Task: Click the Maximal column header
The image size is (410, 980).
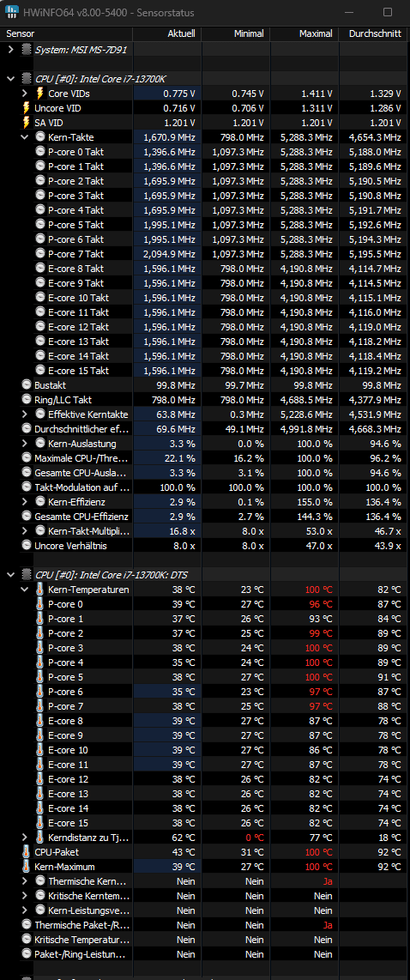Action: [304, 33]
